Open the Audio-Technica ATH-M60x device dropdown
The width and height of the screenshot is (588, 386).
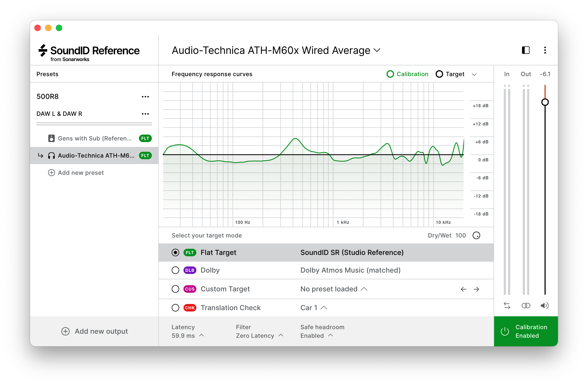point(377,50)
